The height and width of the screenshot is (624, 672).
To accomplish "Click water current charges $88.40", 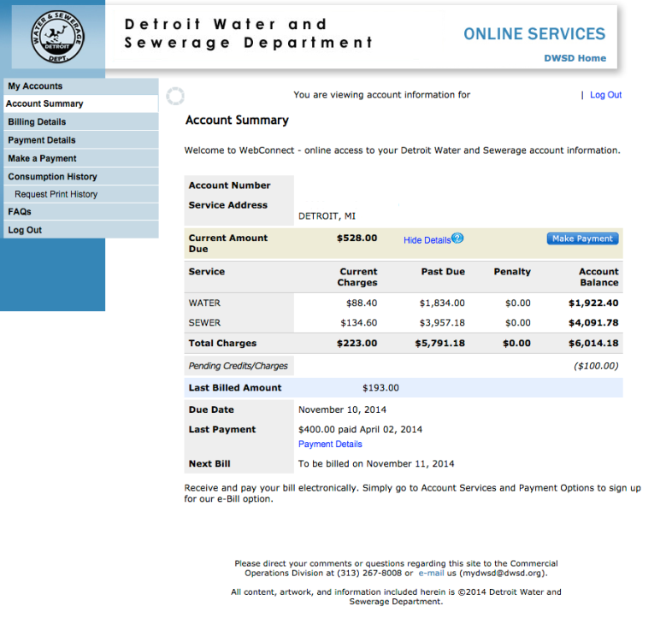I will point(362,303).
